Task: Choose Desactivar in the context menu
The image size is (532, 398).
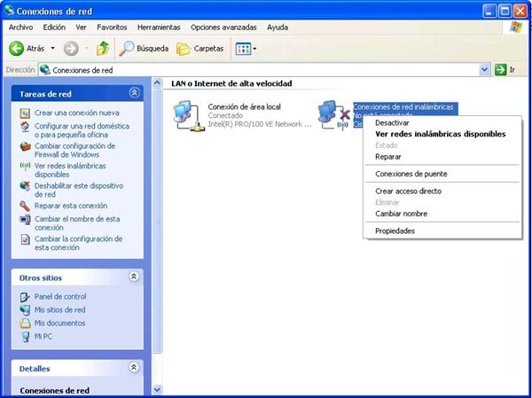Action: point(392,123)
